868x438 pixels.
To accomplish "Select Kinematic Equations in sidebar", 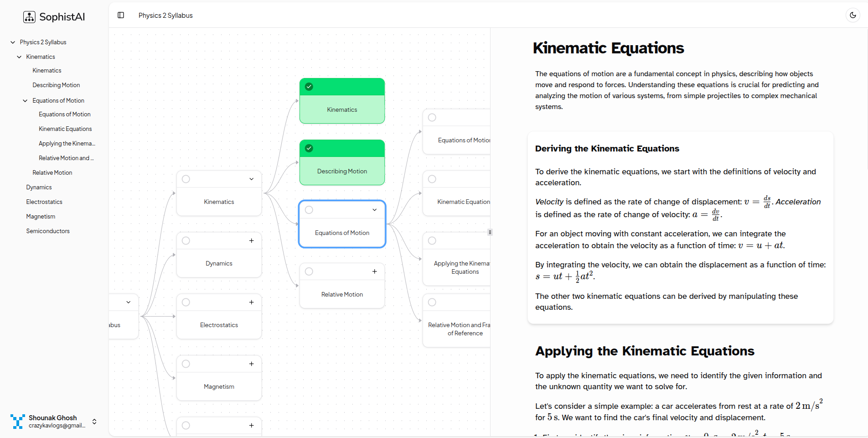I will tap(65, 129).
